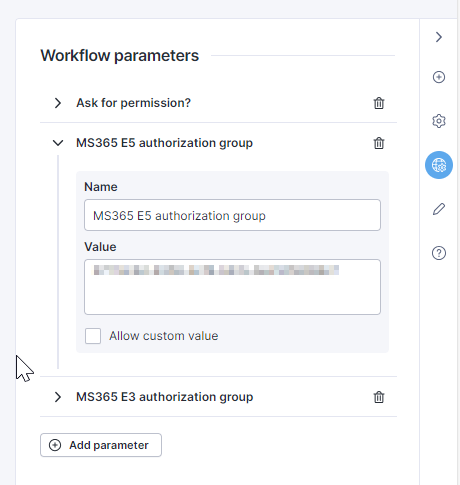Image resolution: width=460 pixels, height=485 pixels.
Task: Click the Value field label
Action: [100, 247]
